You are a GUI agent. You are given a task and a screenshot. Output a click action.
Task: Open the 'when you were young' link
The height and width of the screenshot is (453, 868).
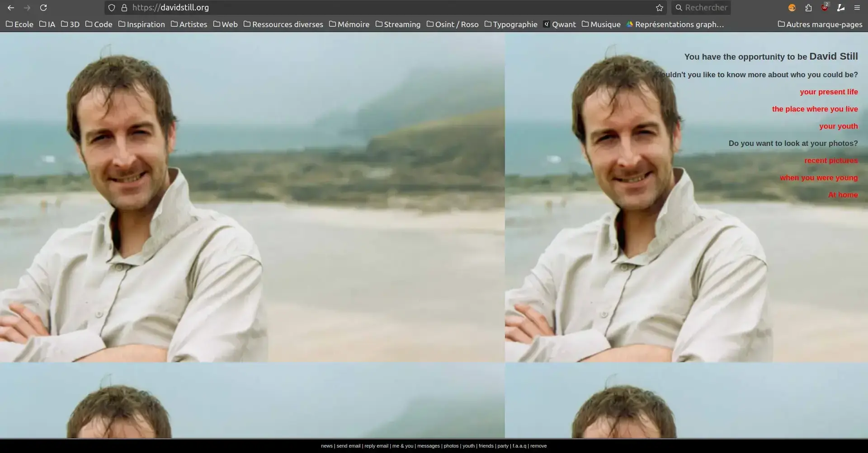tap(818, 177)
